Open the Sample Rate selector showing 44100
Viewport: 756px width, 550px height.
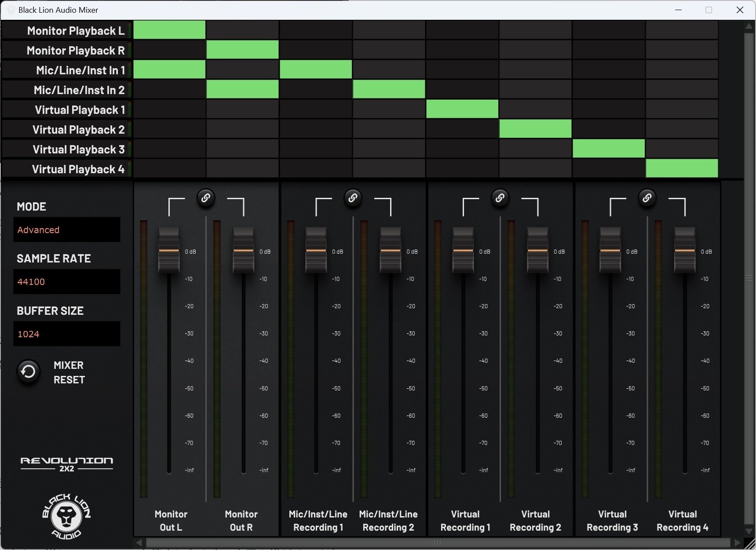tap(67, 281)
